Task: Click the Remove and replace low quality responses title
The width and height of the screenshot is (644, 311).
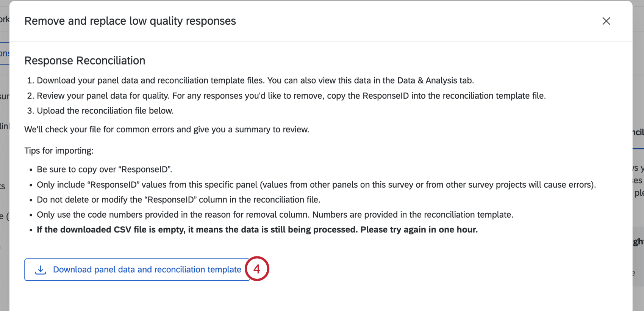Action: (x=130, y=21)
